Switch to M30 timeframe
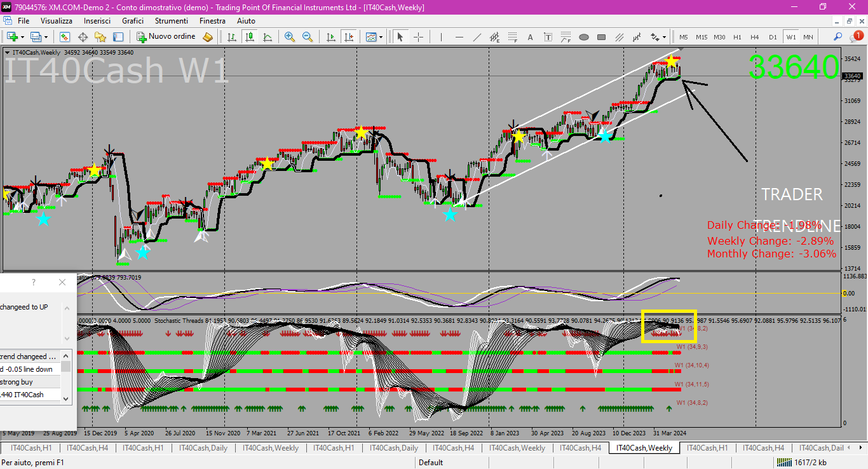Image resolution: width=868 pixels, height=469 pixels. click(x=719, y=37)
